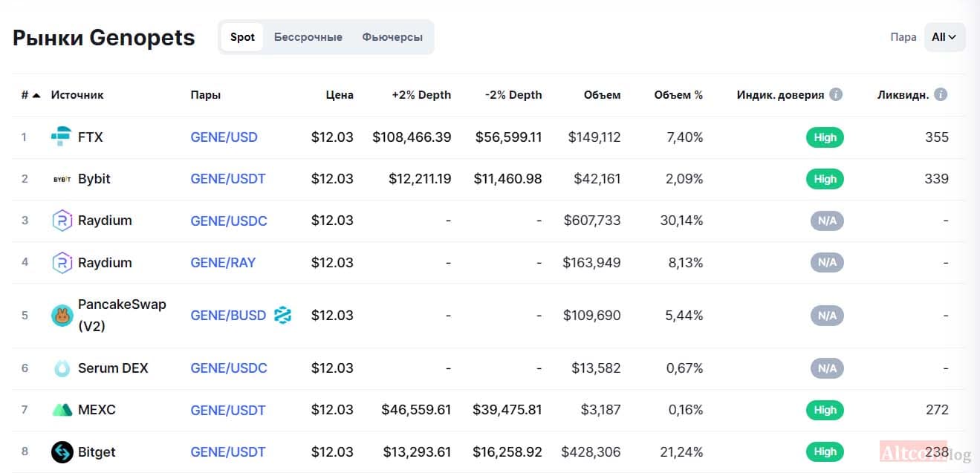Viewport: 980px width, 473px height.
Task: Sort by the -2% Depth column header
Action: pos(513,95)
